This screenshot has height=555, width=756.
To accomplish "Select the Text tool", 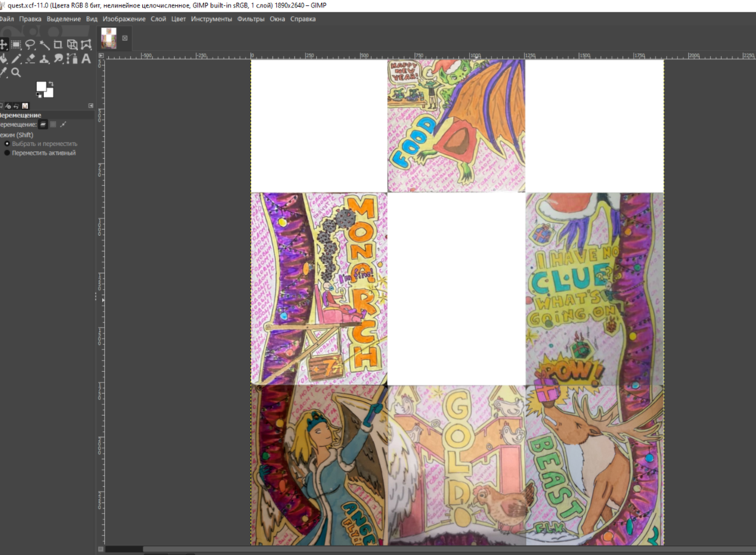I will point(86,59).
